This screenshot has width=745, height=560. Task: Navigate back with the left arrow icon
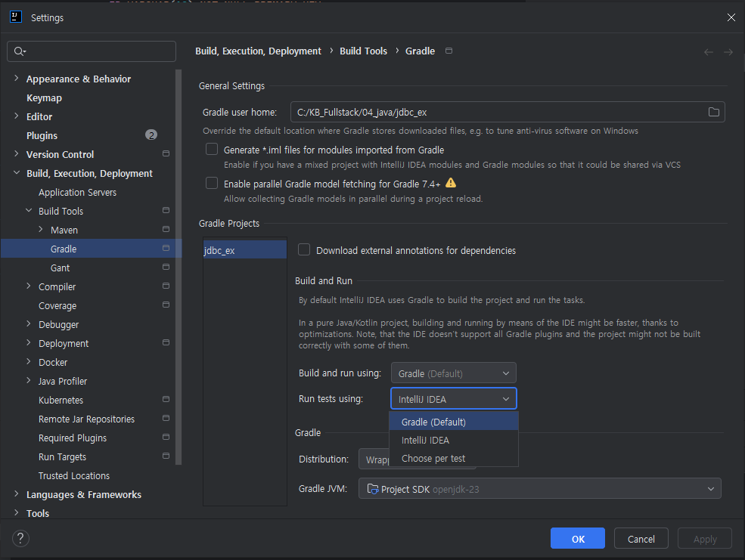coord(709,51)
